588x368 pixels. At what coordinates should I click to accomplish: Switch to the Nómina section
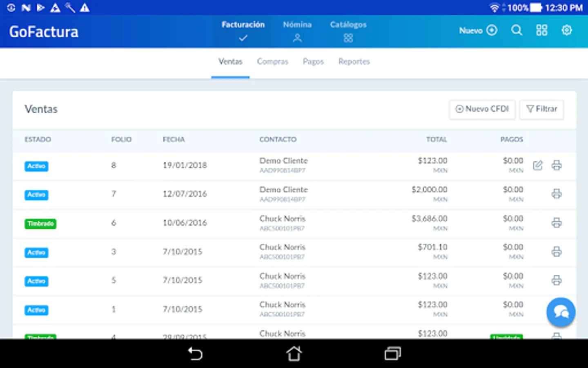[x=297, y=31]
